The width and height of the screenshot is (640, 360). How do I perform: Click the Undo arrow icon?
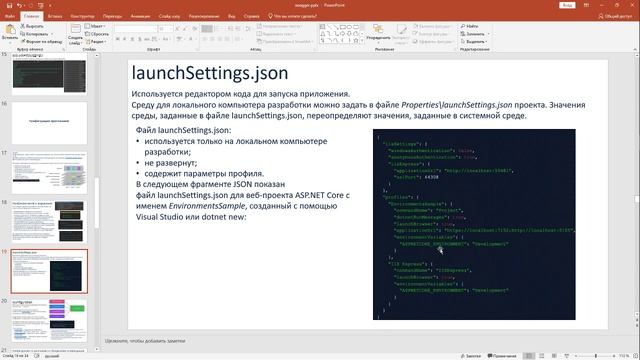coord(19,5)
